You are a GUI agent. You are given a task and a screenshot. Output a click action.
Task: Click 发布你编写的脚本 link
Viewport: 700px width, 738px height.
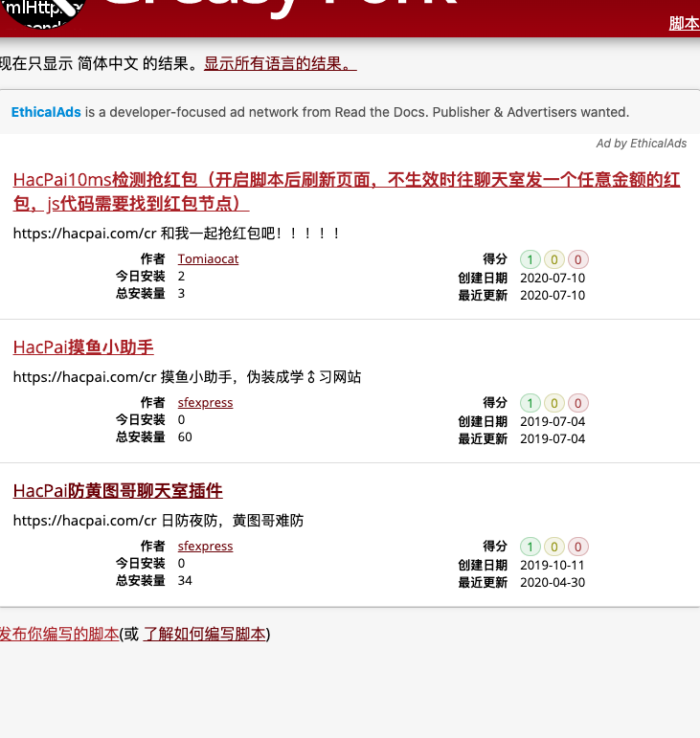(59, 634)
